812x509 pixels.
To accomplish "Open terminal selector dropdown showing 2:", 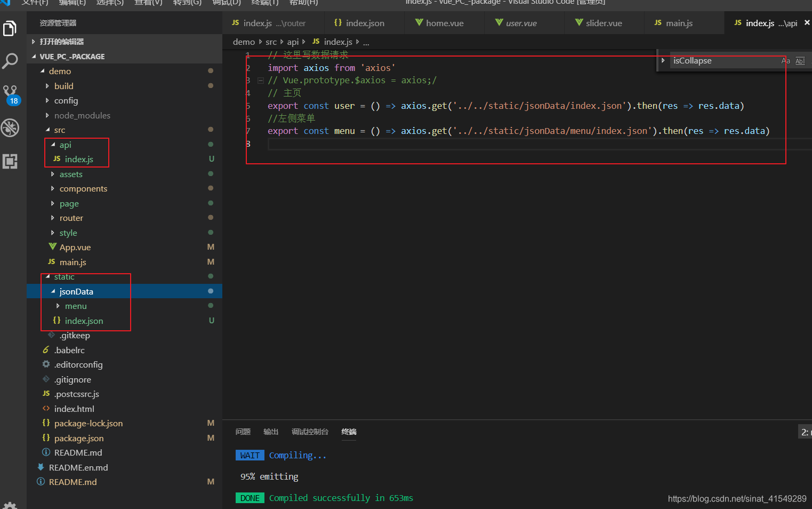I will pyautogui.click(x=805, y=432).
